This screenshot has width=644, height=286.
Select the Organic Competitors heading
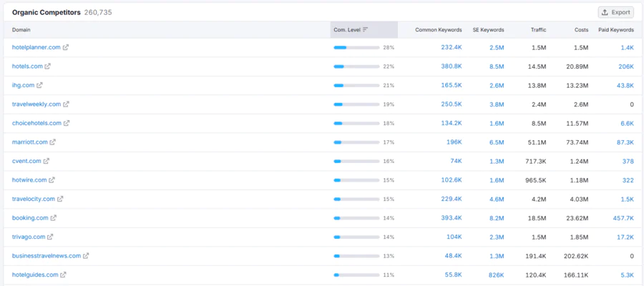pos(47,12)
